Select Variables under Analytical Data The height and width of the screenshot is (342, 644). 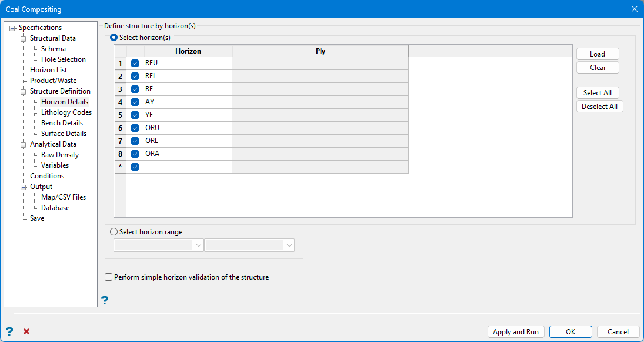click(x=55, y=165)
